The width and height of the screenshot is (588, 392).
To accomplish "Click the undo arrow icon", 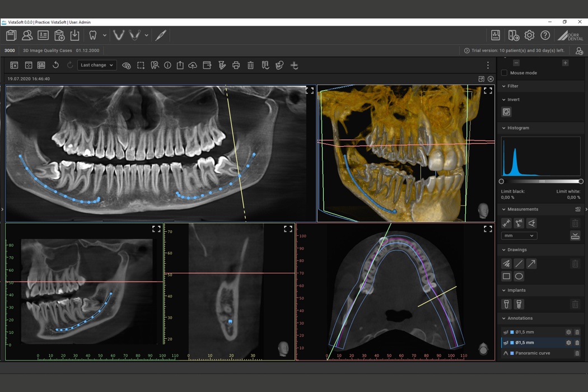I will point(55,65).
